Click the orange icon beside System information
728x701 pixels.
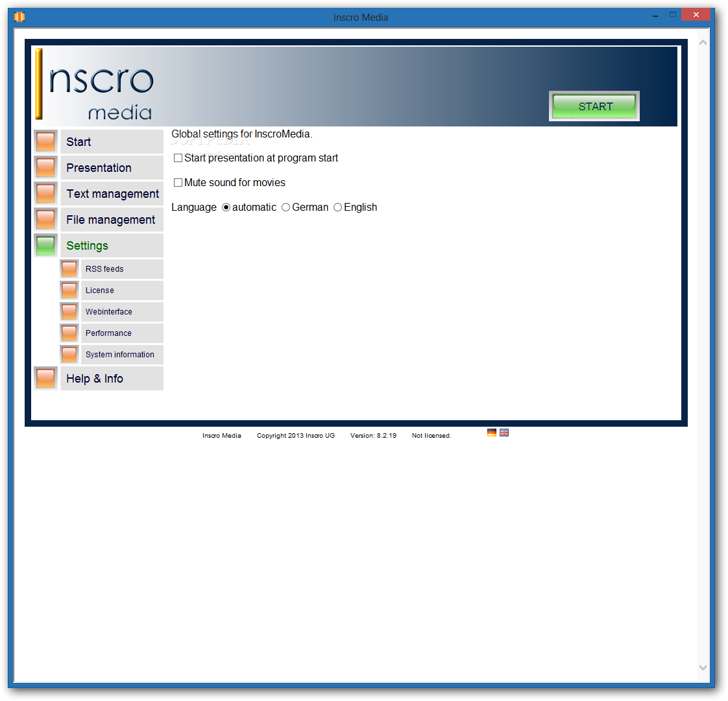tap(69, 355)
